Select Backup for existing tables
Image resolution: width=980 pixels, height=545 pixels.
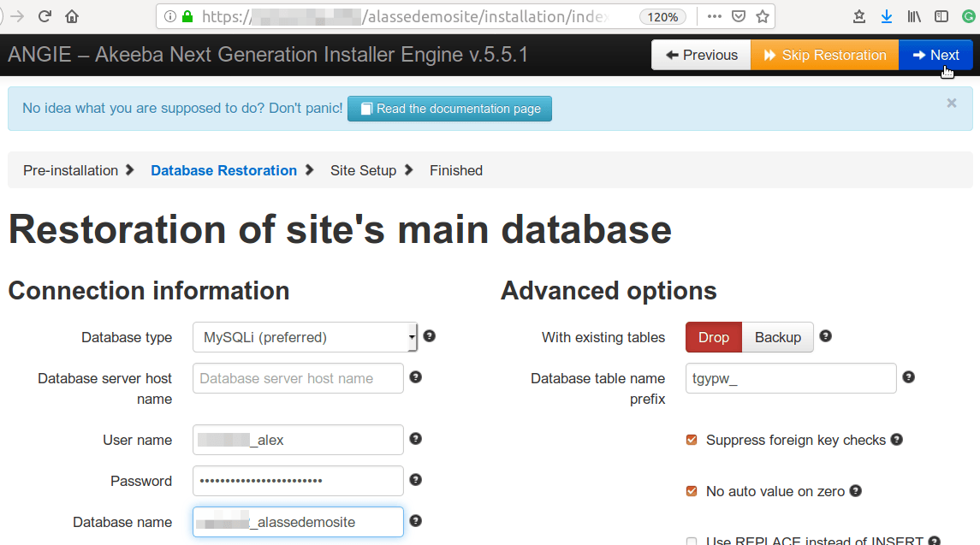pos(777,337)
